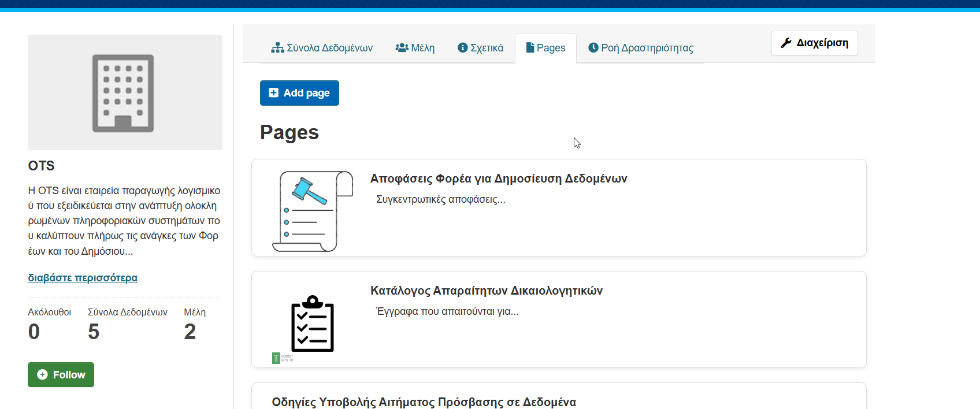Click the clock icon beside Ροή Δραστηριότητας
The height and width of the screenshot is (409, 980).
click(x=593, y=48)
